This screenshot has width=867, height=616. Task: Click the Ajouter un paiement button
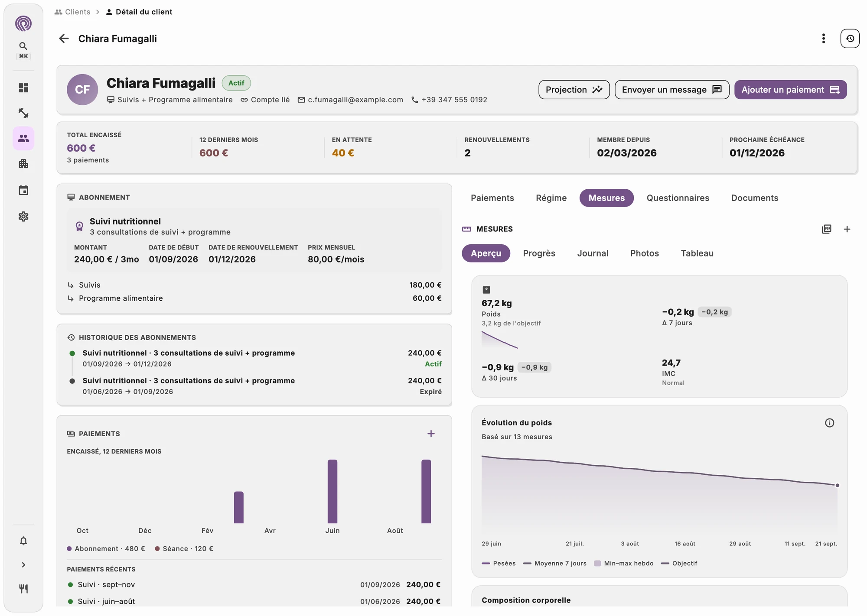tap(790, 90)
